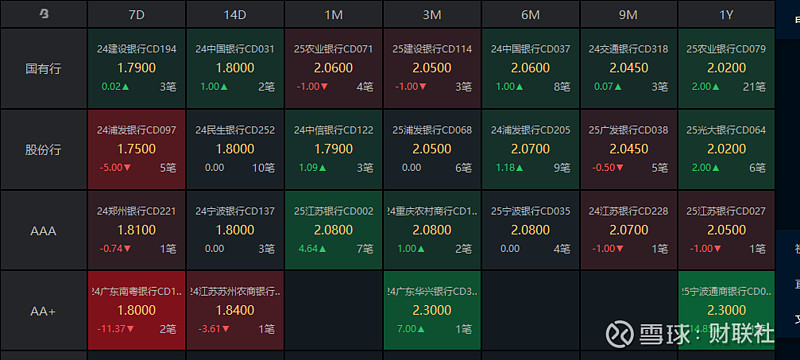Click the empty AA+ 6M cell
The height and width of the screenshot is (360, 800).
coord(530,311)
